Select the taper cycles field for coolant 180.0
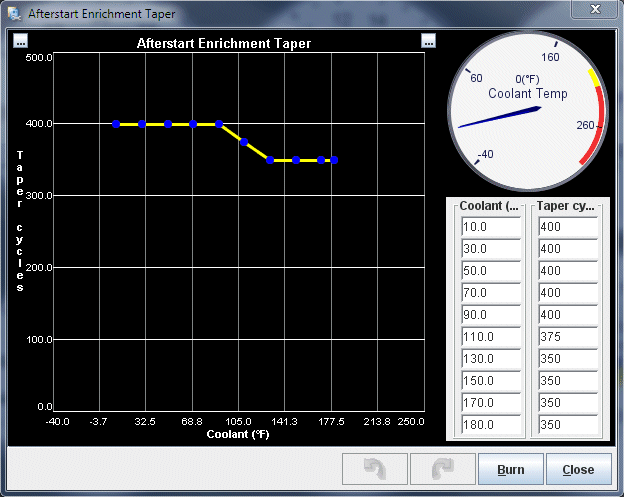This screenshot has width=624, height=497. pos(568,425)
